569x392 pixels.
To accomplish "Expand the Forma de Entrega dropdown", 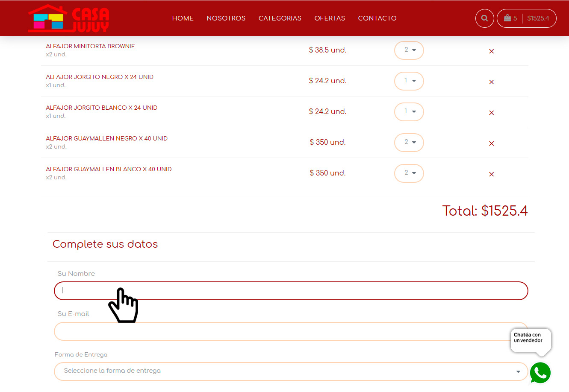I will (291, 371).
